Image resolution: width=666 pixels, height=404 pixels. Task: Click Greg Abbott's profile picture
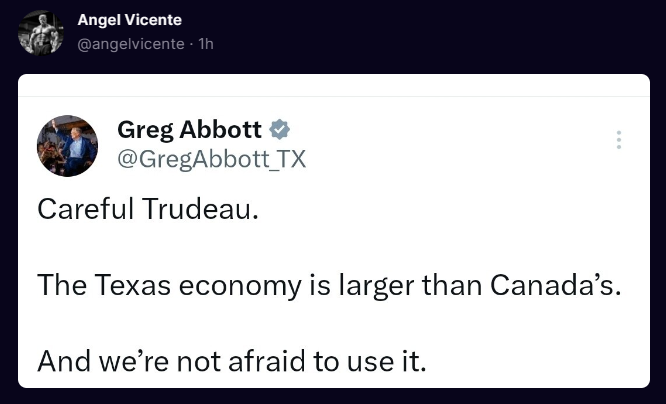[67, 145]
